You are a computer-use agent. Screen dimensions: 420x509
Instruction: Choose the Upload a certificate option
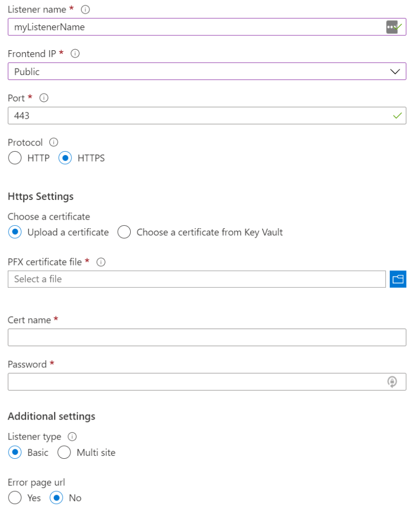(x=15, y=232)
